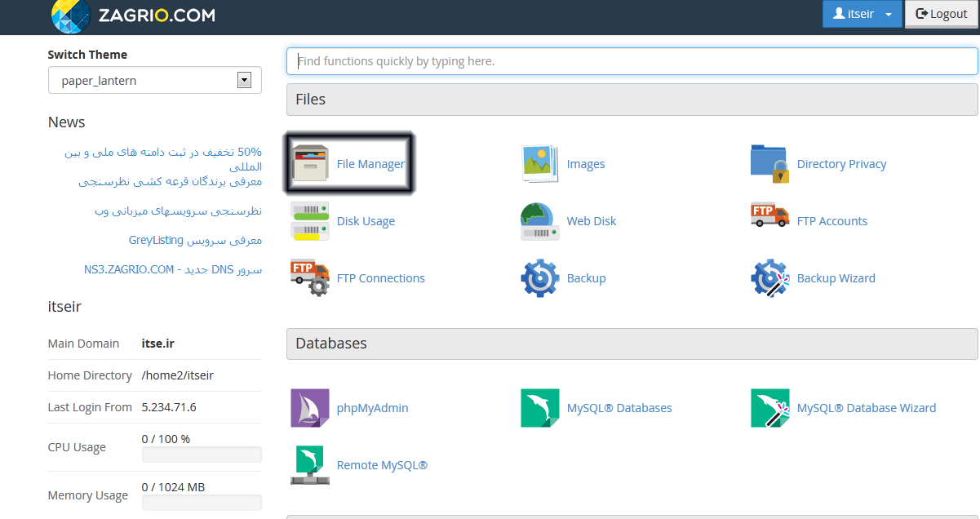This screenshot has width=980, height=519.
Task: Open the GreyListing service news link
Action: point(195,240)
